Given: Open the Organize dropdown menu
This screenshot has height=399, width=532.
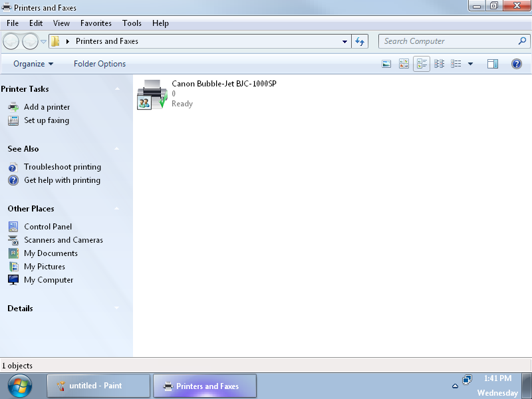Looking at the screenshot, I should pos(33,64).
